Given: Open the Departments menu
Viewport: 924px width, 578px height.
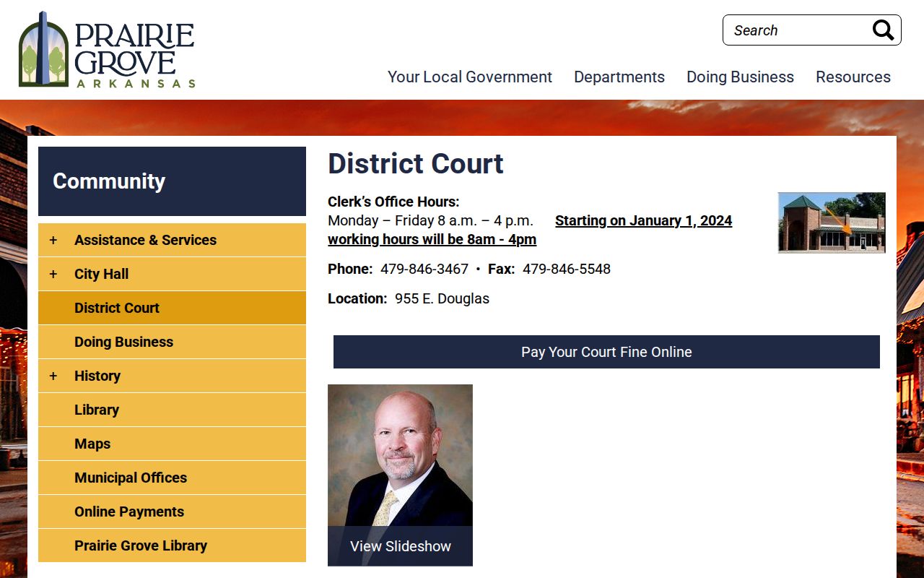Looking at the screenshot, I should click(619, 77).
